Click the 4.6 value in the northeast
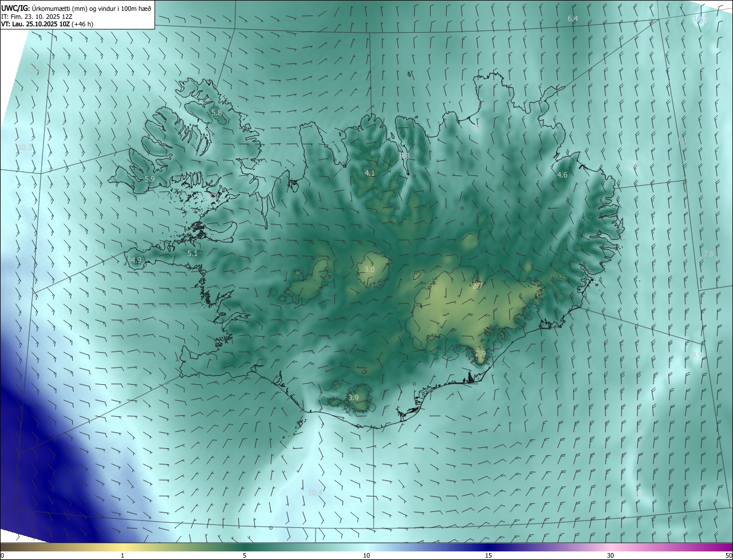This screenshot has width=733, height=560. point(562,175)
